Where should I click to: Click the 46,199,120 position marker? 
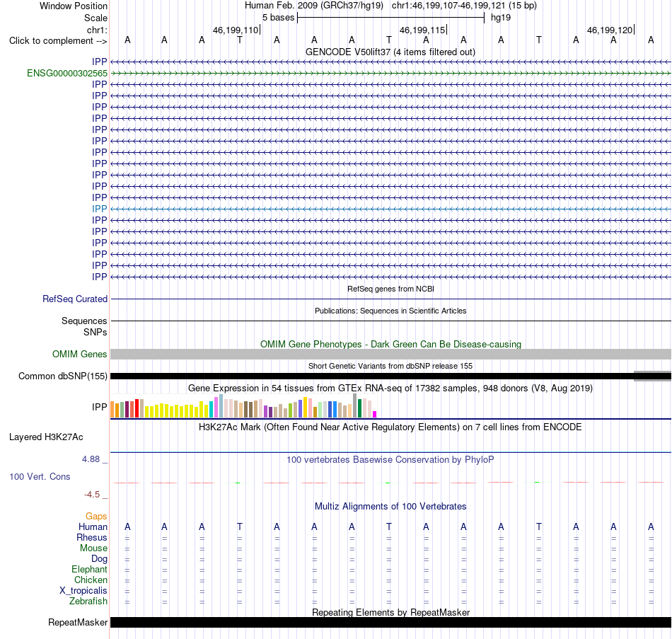point(610,30)
